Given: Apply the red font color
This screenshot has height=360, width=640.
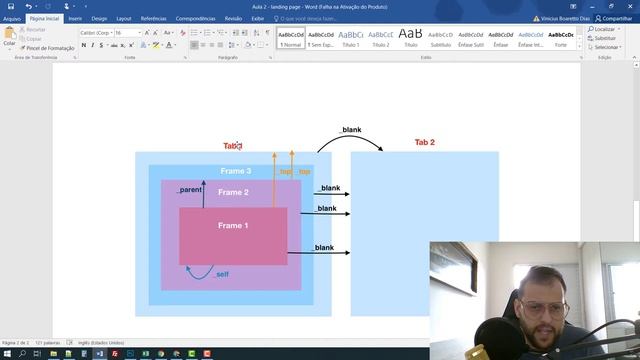Looking at the screenshot, I should pyautogui.click(x=169, y=45).
